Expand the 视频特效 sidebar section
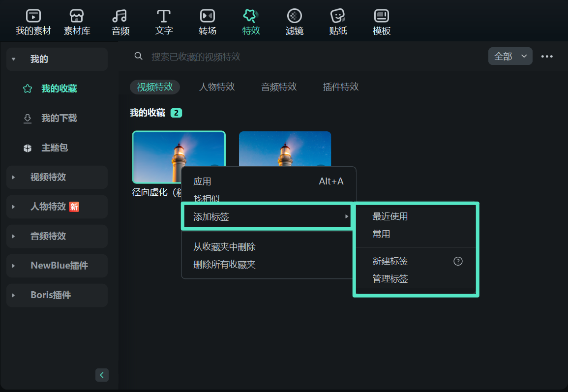The width and height of the screenshot is (568, 392). pos(57,177)
